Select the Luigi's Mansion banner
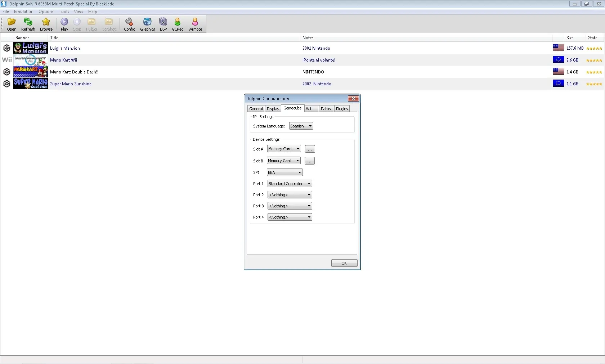The width and height of the screenshot is (605, 364). (31, 48)
